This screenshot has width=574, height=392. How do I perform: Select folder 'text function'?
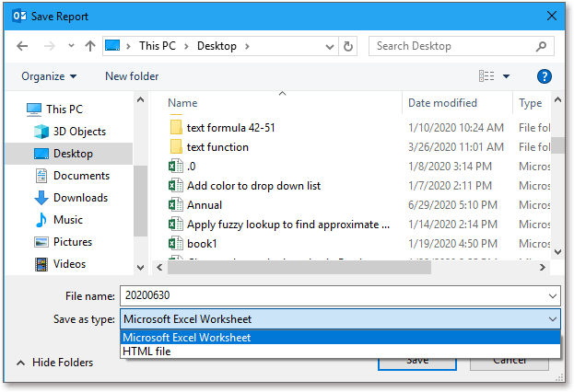coord(217,147)
